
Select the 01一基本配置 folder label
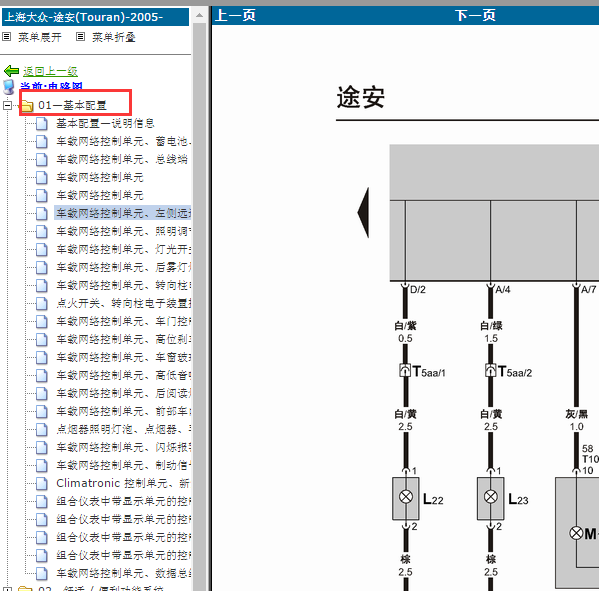pos(72,105)
